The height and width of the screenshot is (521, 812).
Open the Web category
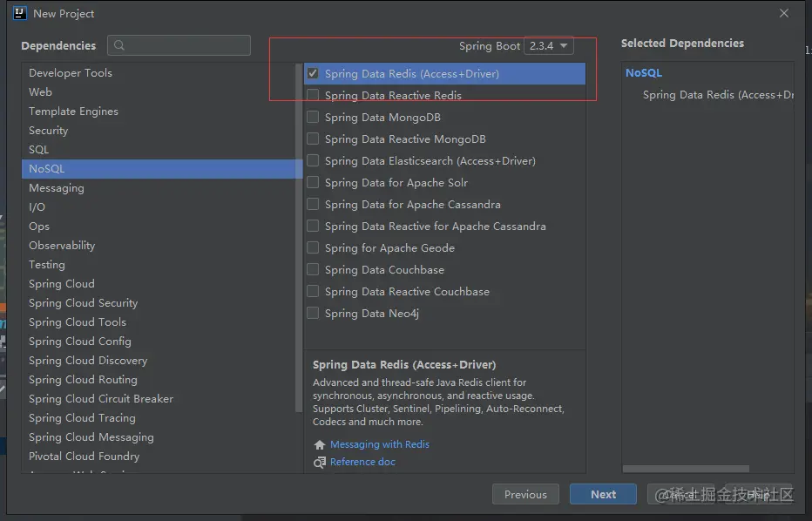point(159,92)
